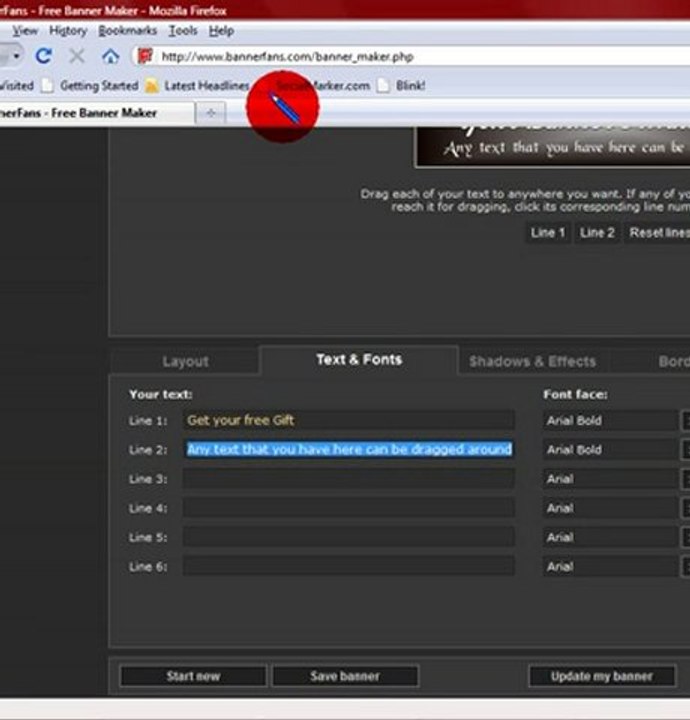This screenshot has width=690, height=720.
Task: Open the Line 5 Arial font dropdown
Action: pos(616,537)
